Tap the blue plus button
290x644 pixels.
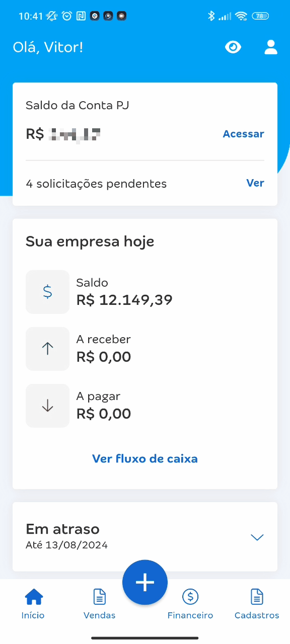pyautogui.click(x=145, y=582)
